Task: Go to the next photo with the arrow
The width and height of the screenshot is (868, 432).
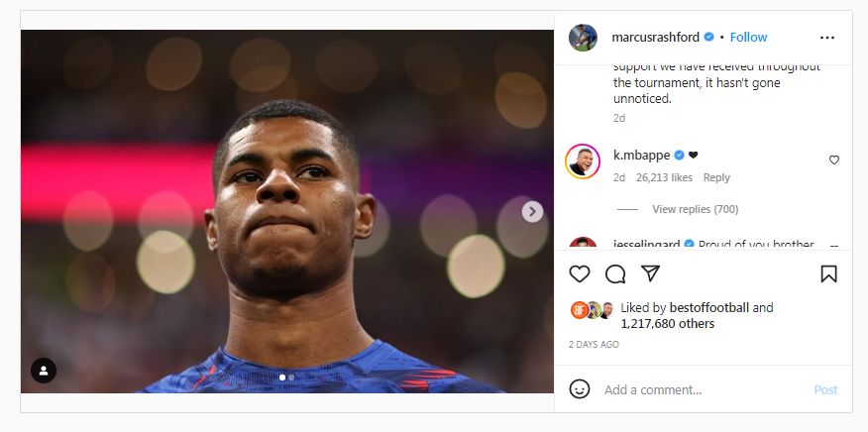Action: pos(532,211)
